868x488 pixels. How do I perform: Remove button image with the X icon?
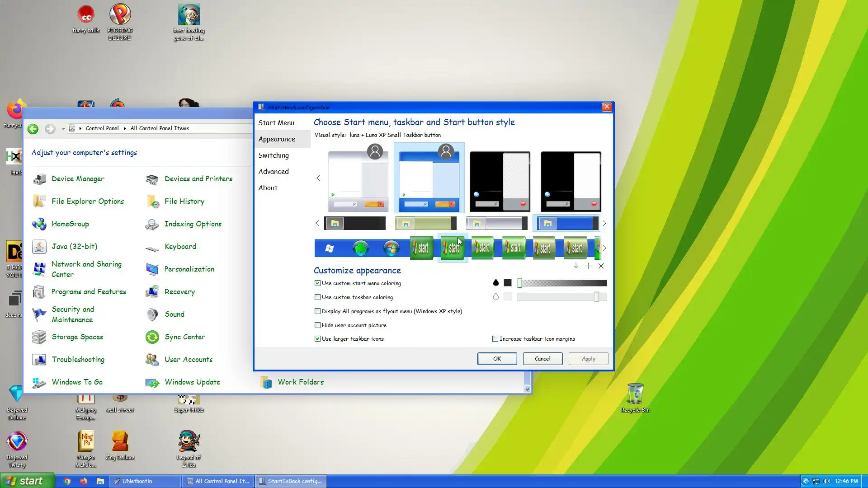coord(601,266)
